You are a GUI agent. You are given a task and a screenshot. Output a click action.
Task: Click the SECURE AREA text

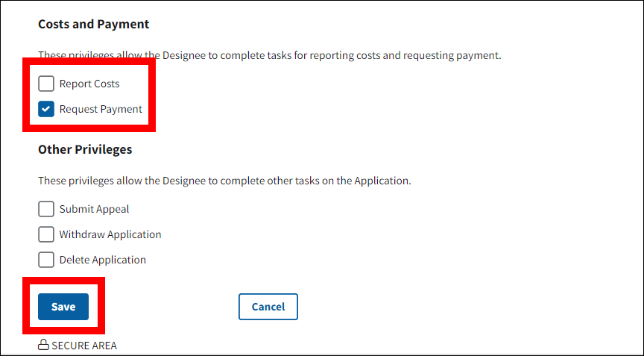coord(84,346)
